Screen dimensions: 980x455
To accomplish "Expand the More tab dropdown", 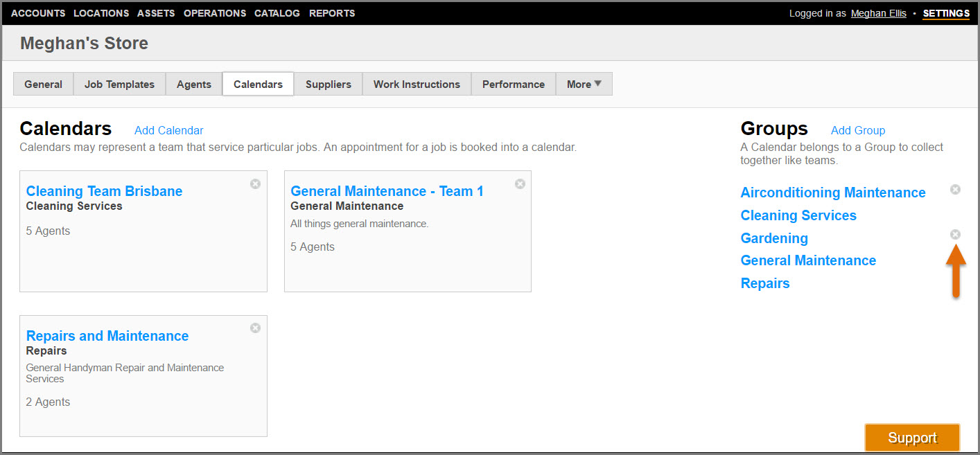I will pyautogui.click(x=584, y=84).
